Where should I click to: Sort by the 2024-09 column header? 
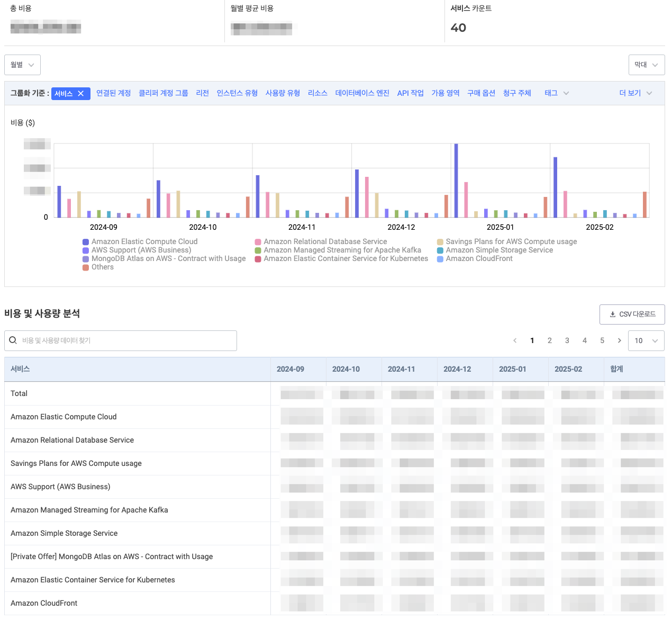click(x=298, y=369)
